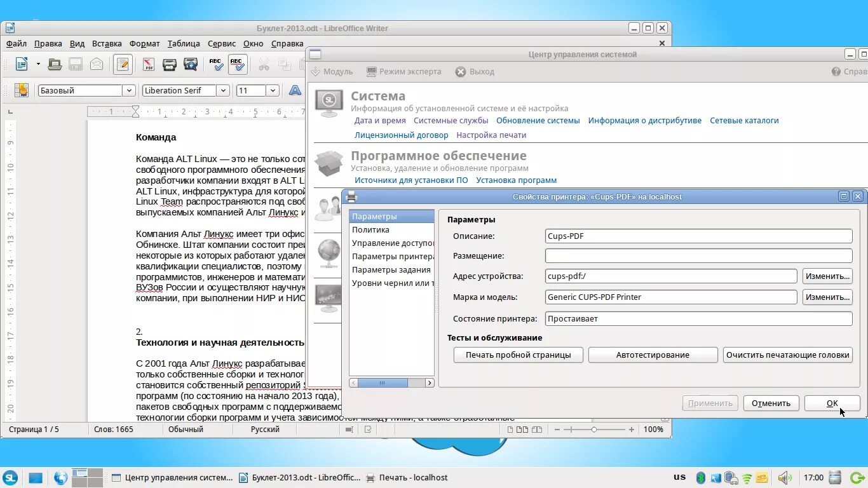Click Очистить печатающие головки button
This screenshot has height=488, width=868.
pyautogui.click(x=787, y=355)
